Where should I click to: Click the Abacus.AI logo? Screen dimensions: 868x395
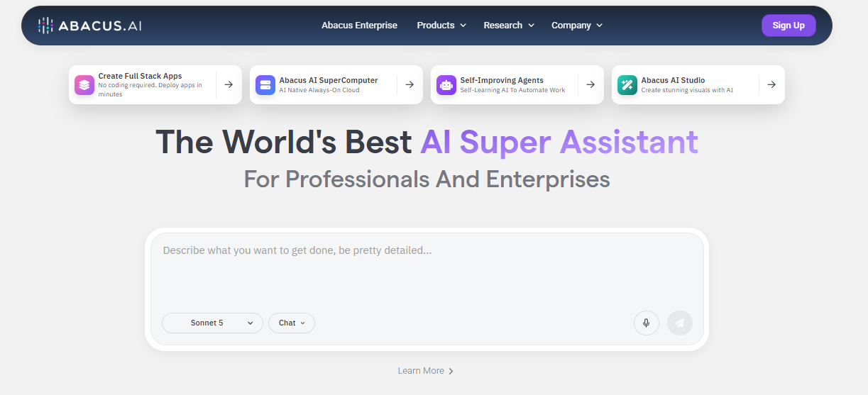(89, 26)
